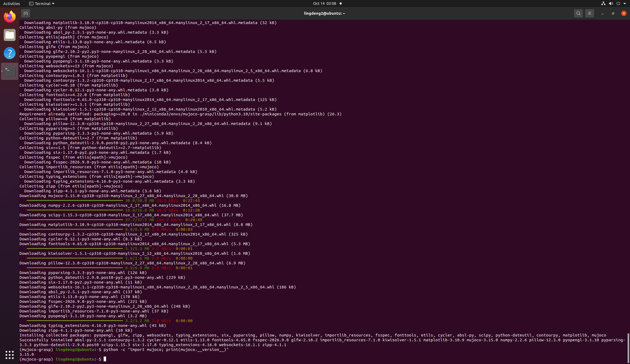Minimize the terminal window
The height and width of the screenshot is (364, 630).
(x=602, y=13)
